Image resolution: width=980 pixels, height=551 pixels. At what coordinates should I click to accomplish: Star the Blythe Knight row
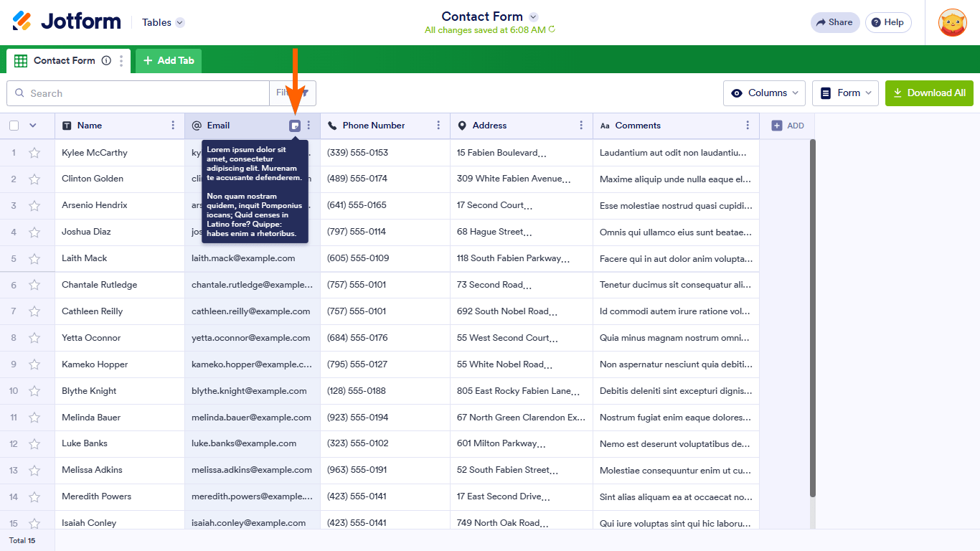pos(34,392)
